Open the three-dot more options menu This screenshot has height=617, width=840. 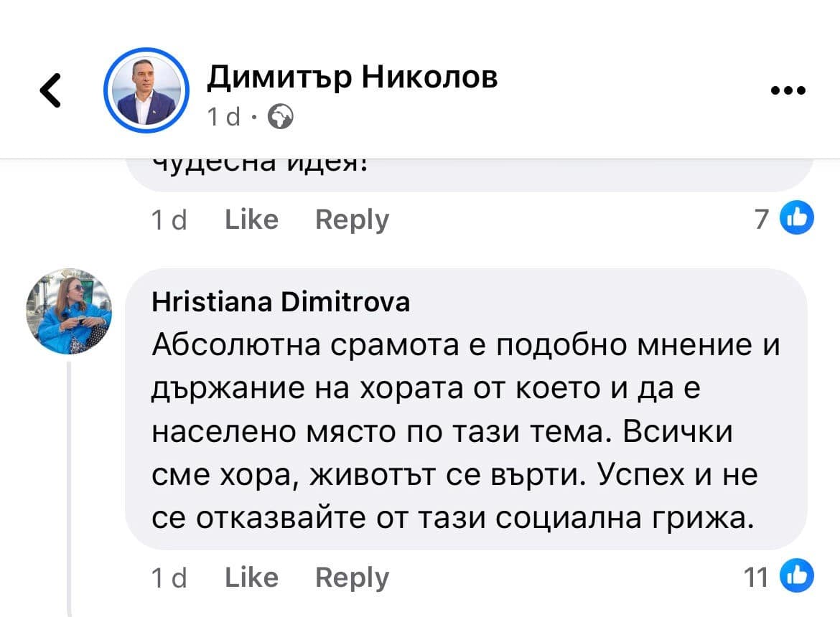tap(788, 91)
